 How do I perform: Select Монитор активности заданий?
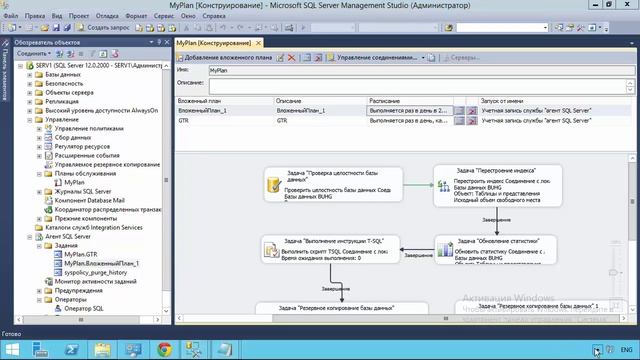(x=95, y=281)
